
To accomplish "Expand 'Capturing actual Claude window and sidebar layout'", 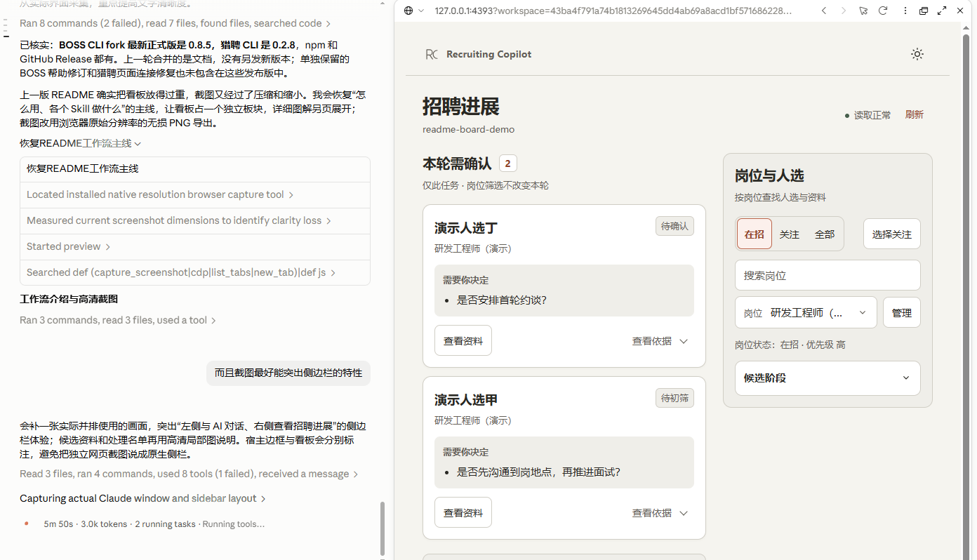I will [142, 498].
